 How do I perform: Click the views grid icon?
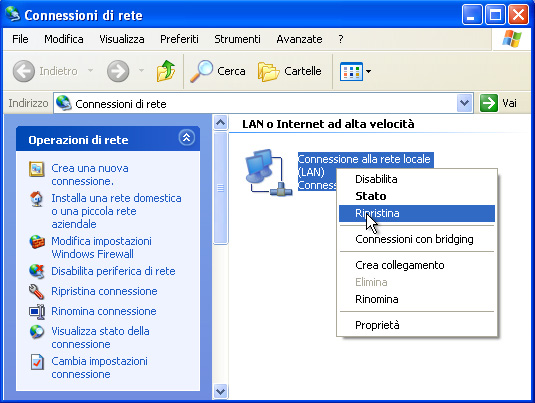[x=351, y=71]
